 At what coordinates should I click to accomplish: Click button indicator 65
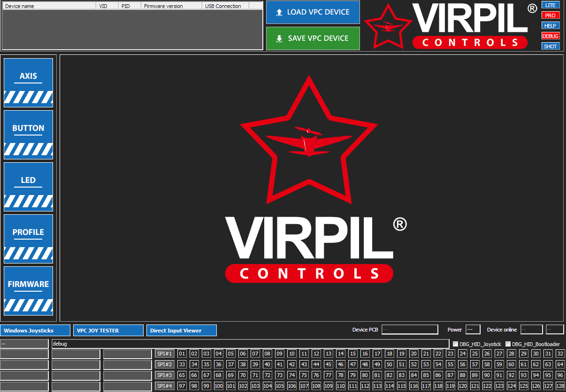click(x=182, y=375)
